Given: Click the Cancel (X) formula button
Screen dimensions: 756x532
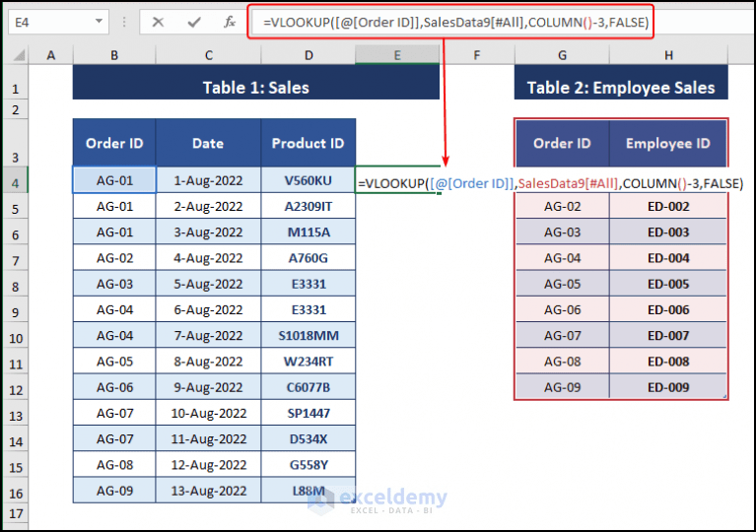Looking at the screenshot, I should (x=158, y=22).
